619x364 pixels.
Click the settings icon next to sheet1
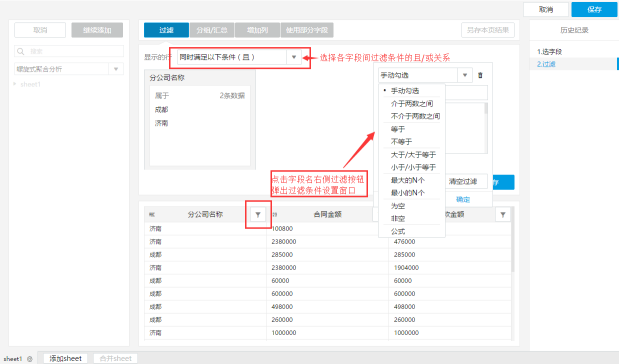(30, 359)
